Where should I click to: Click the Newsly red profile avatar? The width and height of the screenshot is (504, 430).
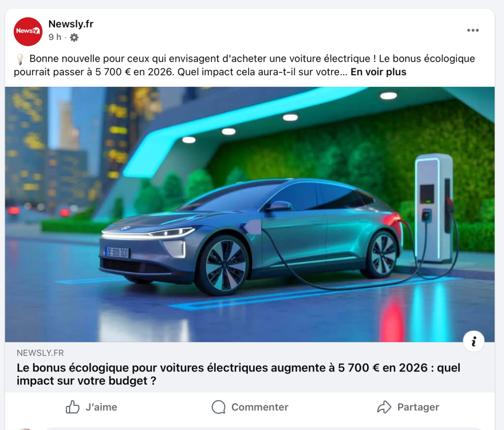click(x=28, y=32)
